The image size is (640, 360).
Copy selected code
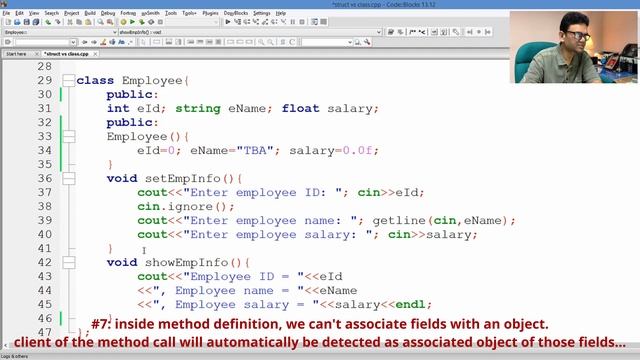click(79, 22)
